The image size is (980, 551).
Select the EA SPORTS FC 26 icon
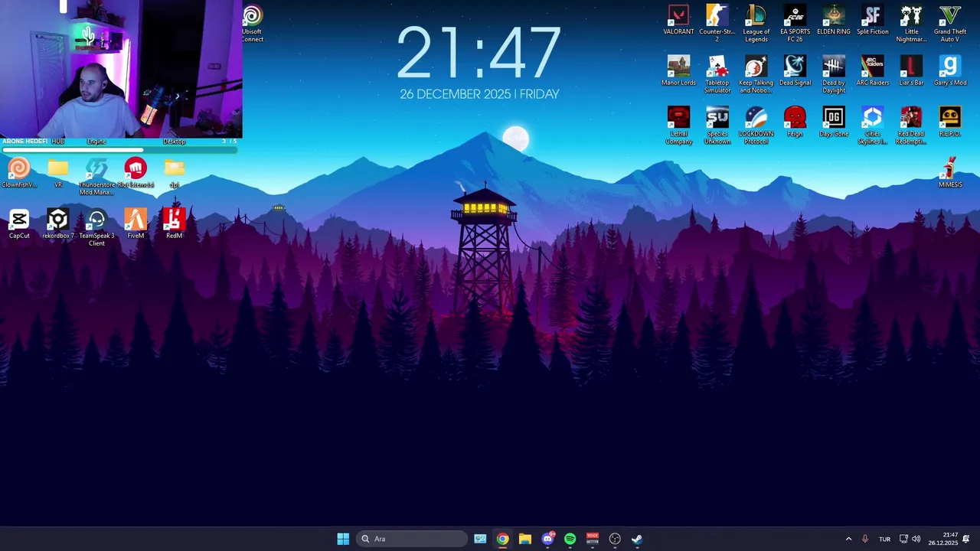click(x=795, y=23)
